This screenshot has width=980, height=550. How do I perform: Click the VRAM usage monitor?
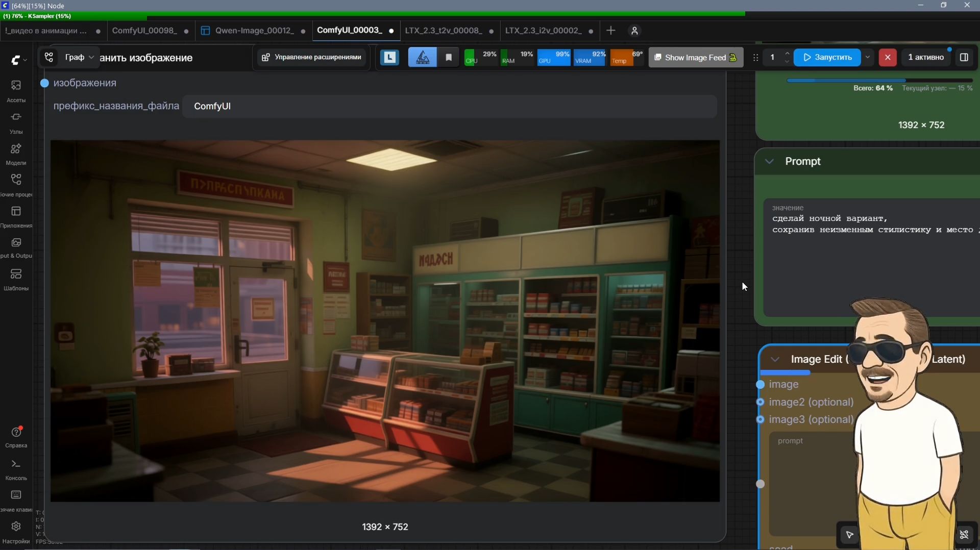click(x=590, y=58)
